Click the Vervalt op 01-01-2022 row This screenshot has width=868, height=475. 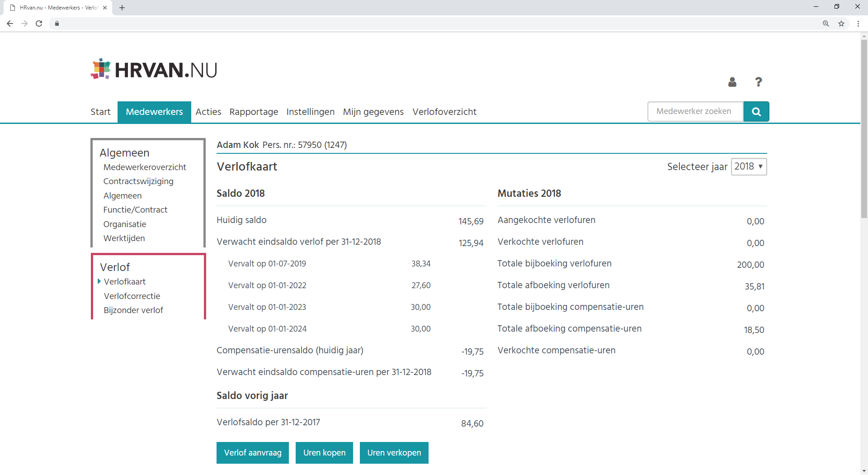[x=329, y=285]
